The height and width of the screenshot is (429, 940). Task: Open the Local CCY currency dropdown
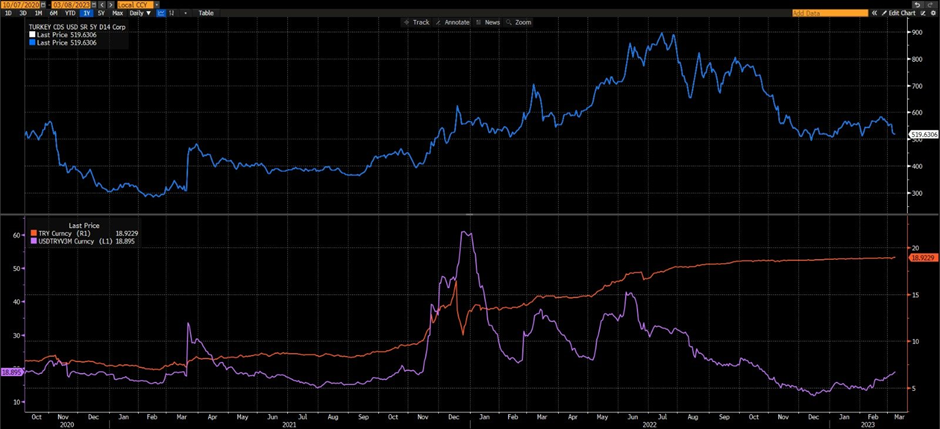[134, 4]
